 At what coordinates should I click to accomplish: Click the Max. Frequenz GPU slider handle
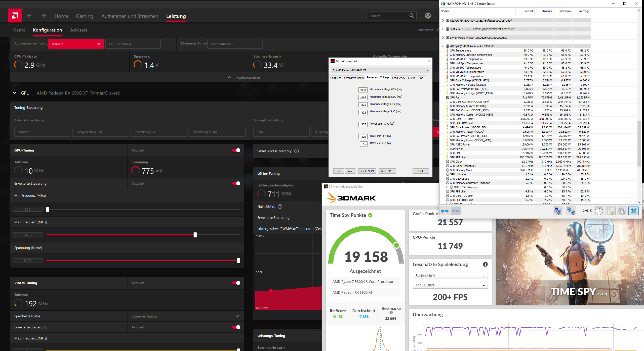tap(195, 235)
